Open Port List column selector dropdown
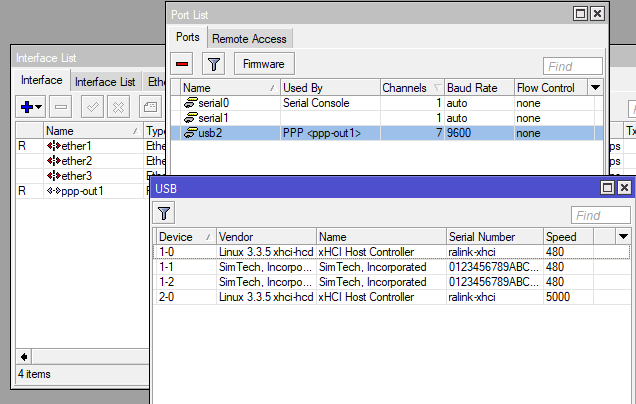 point(595,88)
